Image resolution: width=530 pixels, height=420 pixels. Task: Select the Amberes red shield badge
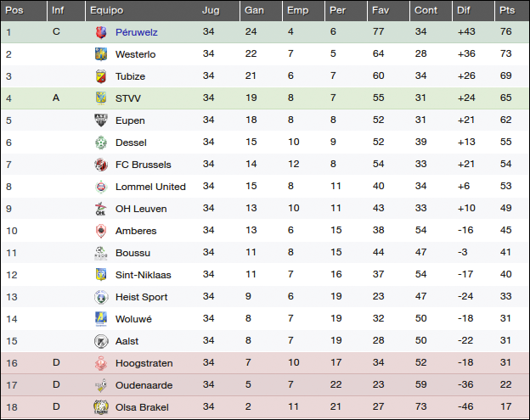pos(101,231)
